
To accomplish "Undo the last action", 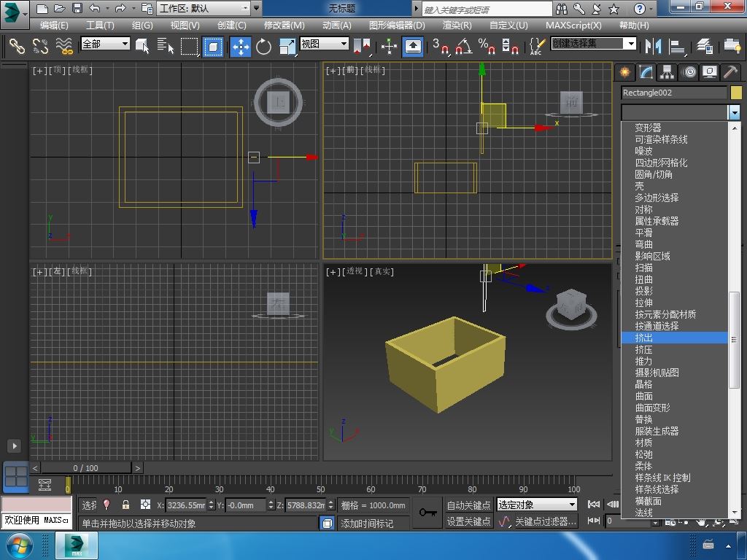I will (94, 9).
